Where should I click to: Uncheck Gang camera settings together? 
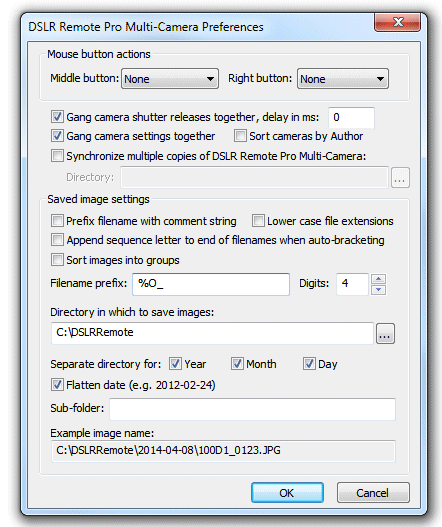(x=57, y=136)
